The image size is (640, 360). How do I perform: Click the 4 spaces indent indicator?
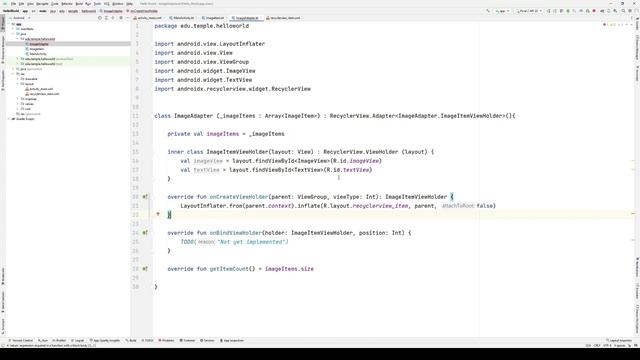pos(620,345)
